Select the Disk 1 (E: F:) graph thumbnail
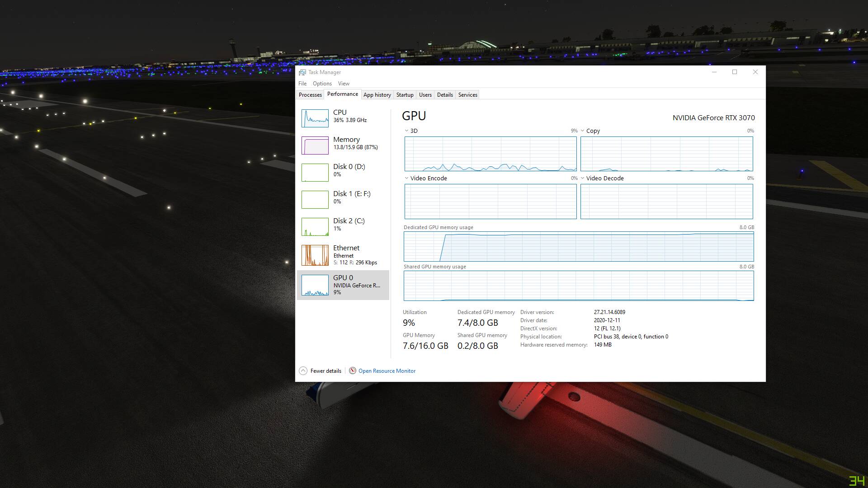 (x=315, y=200)
